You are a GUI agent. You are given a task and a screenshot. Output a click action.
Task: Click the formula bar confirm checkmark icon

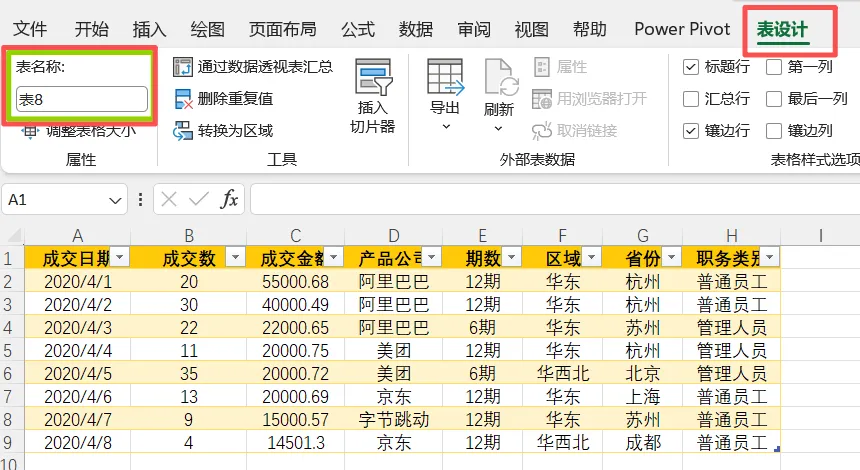(x=199, y=199)
